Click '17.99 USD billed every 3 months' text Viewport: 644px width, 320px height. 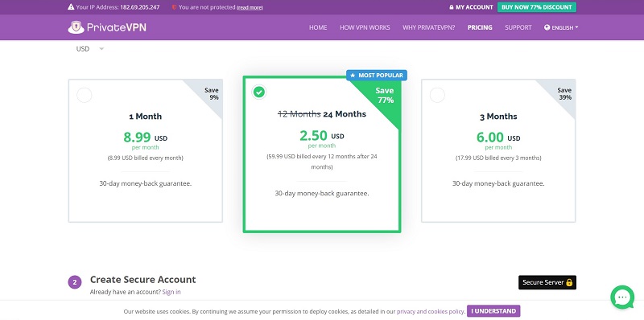(x=498, y=158)
